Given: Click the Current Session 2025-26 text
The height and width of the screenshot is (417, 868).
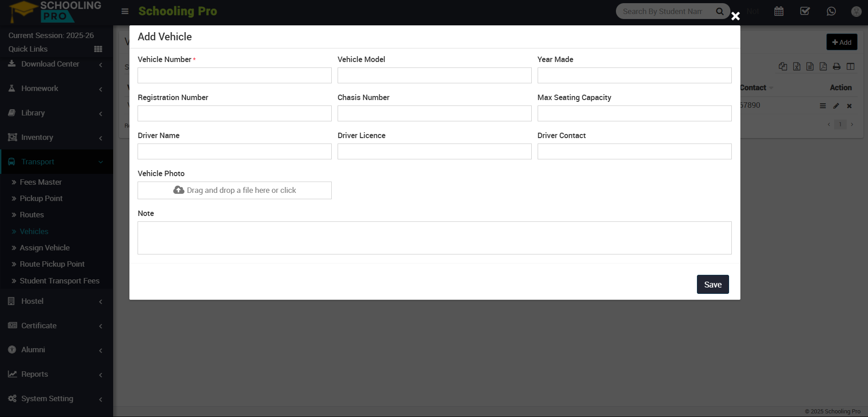Looking at the screenshot, I should click(51, 35).
